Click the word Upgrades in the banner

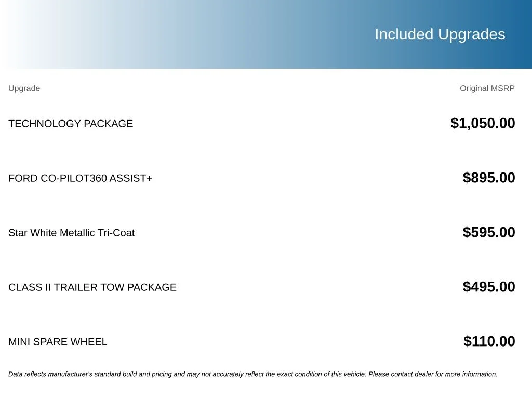click(x=472, y=35)
